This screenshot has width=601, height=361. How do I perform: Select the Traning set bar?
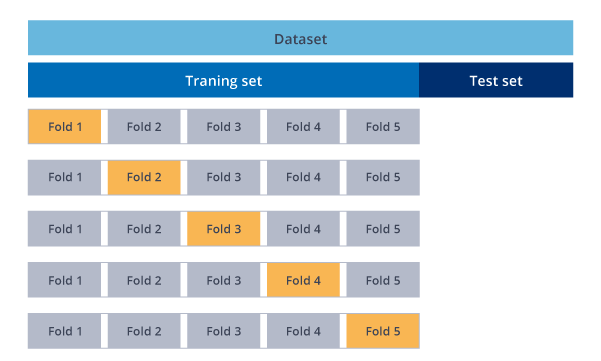tap(223, 80)
